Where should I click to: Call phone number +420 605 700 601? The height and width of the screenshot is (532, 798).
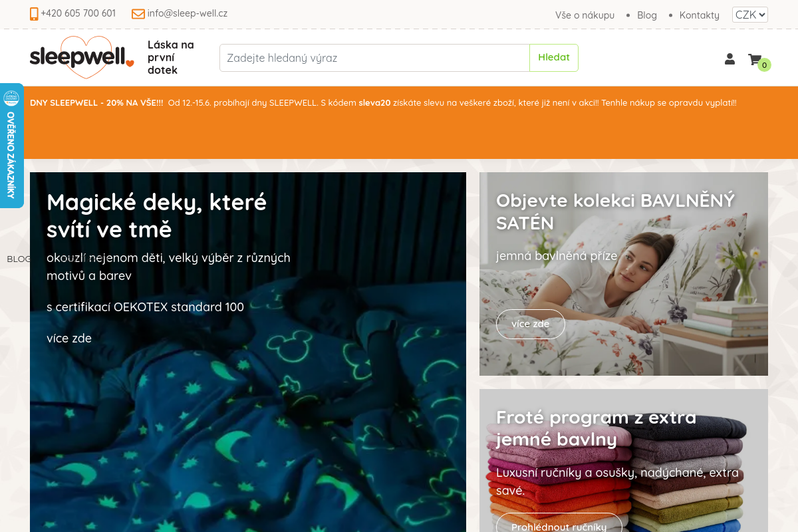(78, 13)
